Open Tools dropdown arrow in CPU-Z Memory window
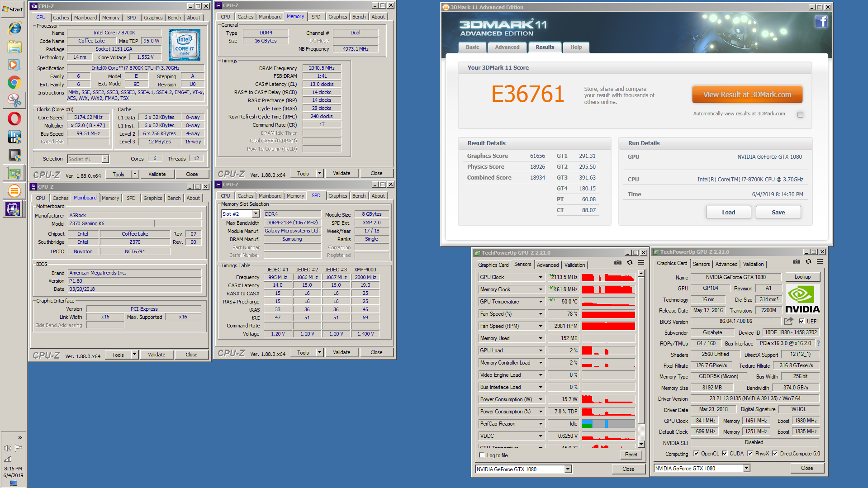The width and height of the screenshot is (868, 488). coord(319,173)
